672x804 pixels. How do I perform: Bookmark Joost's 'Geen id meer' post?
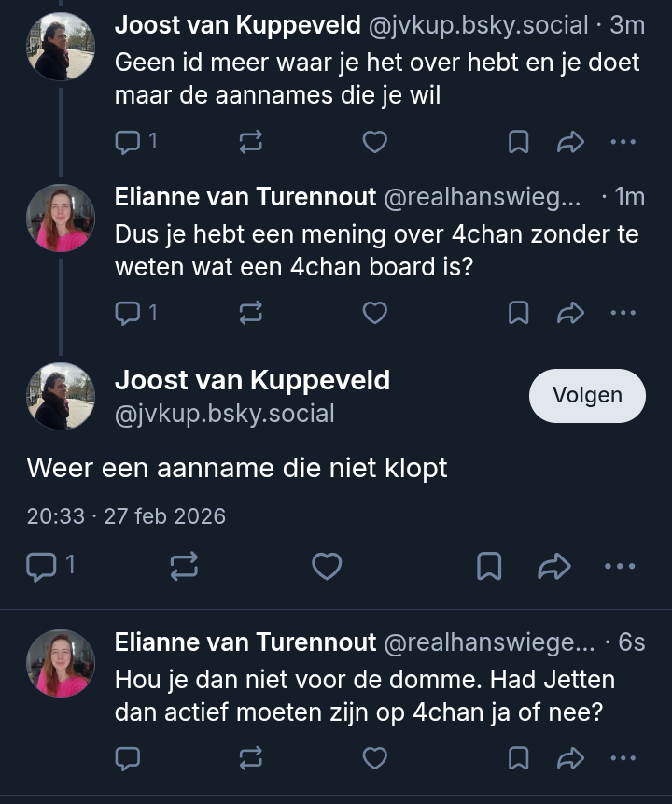[518, 142]
